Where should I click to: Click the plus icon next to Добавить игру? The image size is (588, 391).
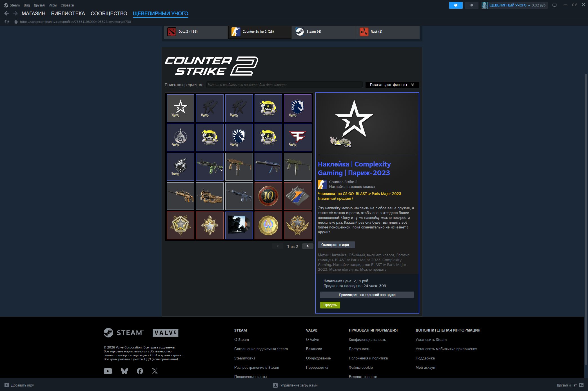pyautogui.click(x=7, y=385)
